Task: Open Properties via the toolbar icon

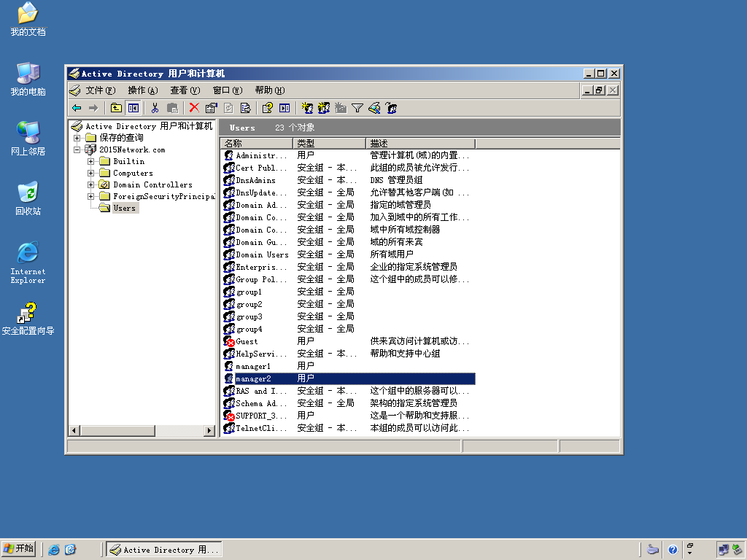Action: coord(211,108)
